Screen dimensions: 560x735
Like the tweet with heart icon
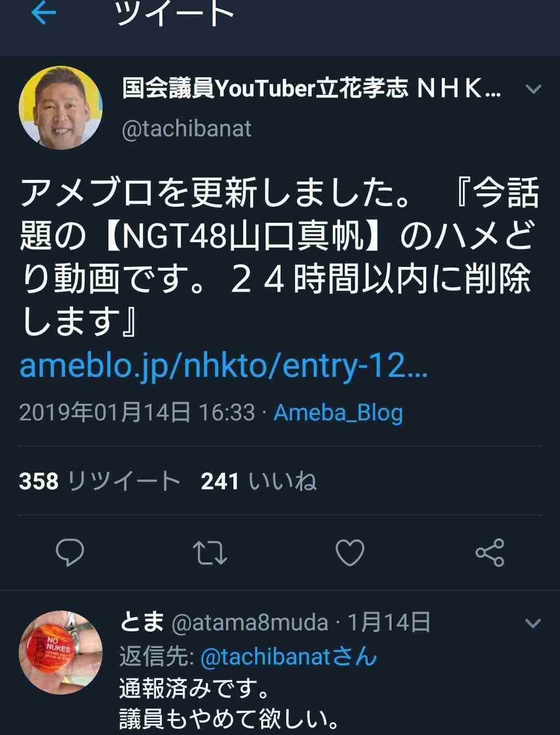pos(350,553)
